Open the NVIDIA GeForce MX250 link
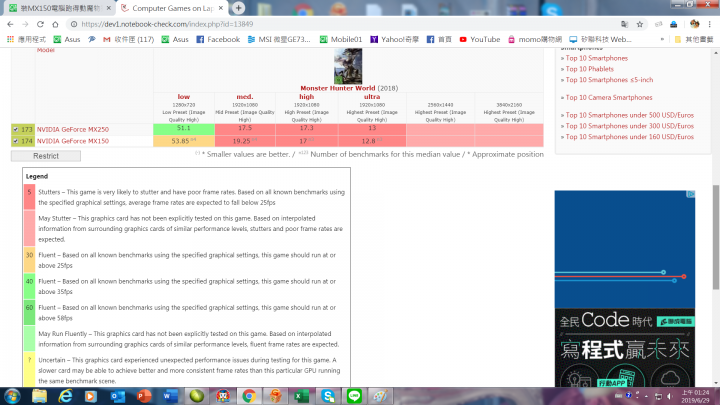The height and width of the screenshot is (405, 720). [x=73, y=129]
